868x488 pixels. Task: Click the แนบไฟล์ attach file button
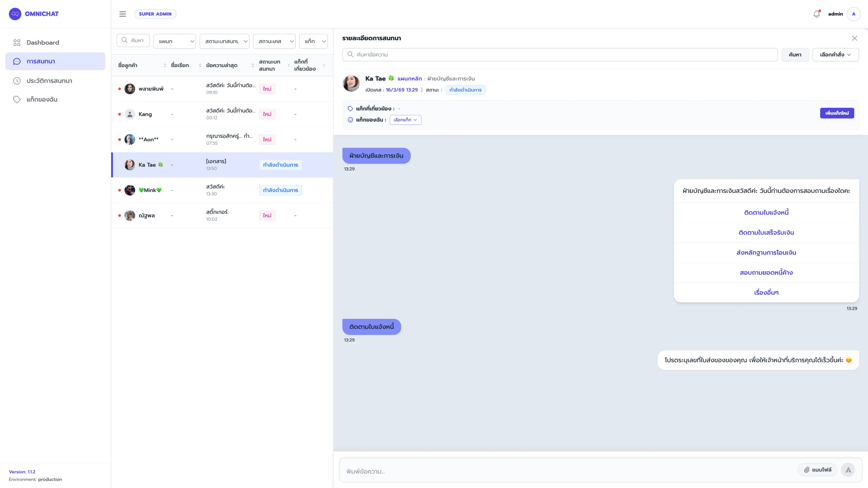[x=817, y=470]
